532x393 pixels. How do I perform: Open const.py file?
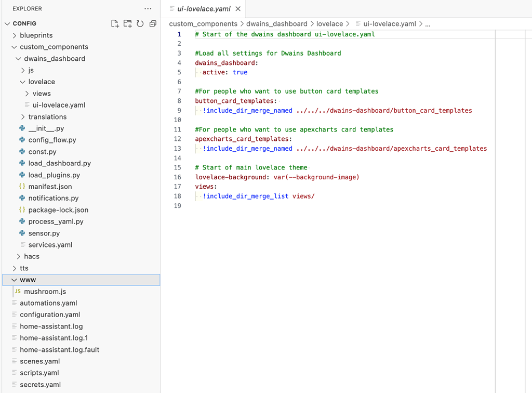tap(43, 152)
